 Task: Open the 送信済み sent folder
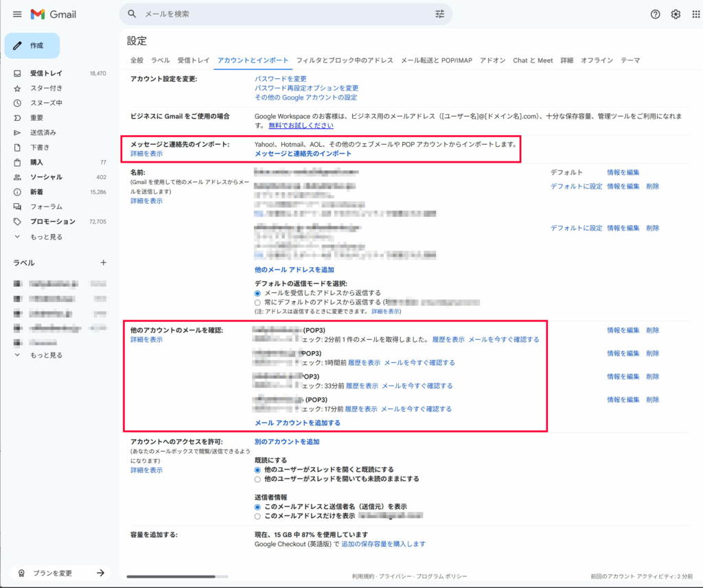(x=43, y=132)
